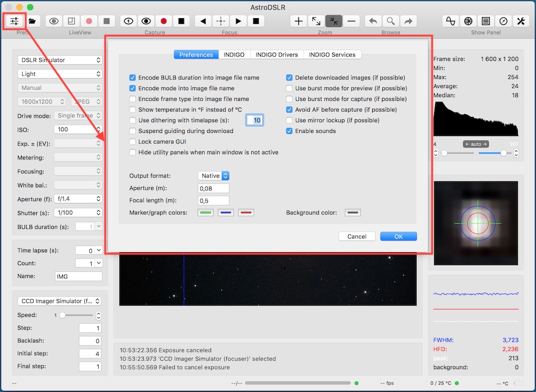Viewport: 536px width, 392px height.
Task: Click the Capture eye preview icon
Action: 146,21
